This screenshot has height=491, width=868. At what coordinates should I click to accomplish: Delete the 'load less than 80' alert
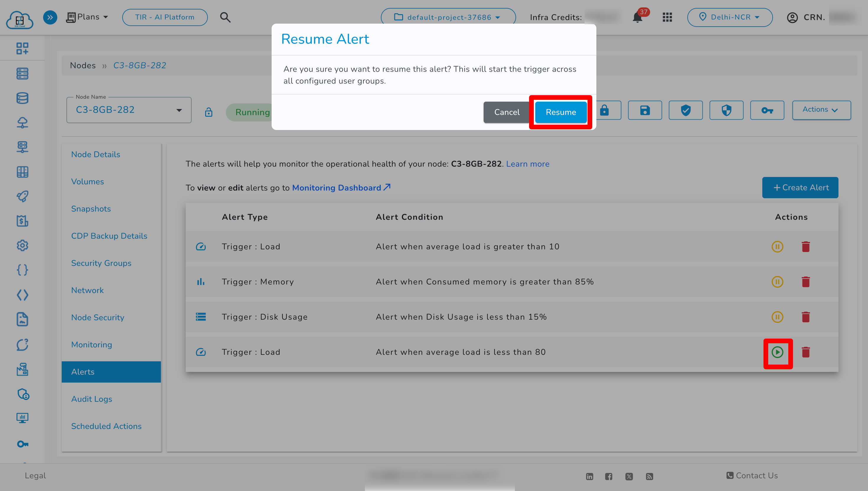tap(806, 352)
